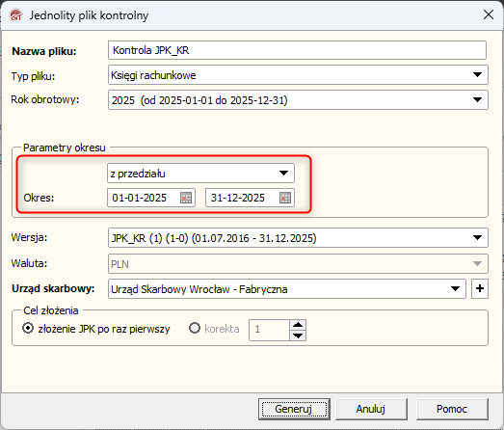
Task: Expand the Urząd skarbowy dropdown list
Action: tap(455, 288)
